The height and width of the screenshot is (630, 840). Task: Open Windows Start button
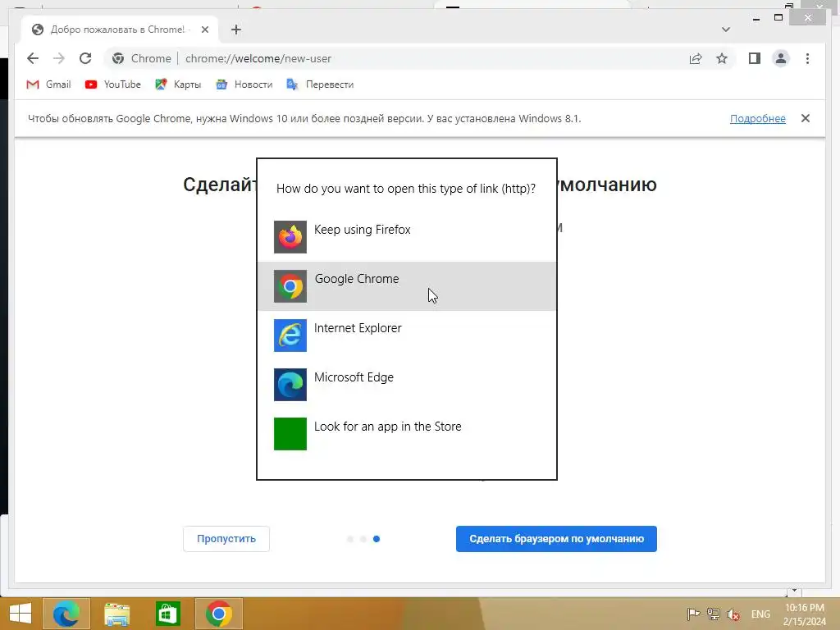[21, 614]
